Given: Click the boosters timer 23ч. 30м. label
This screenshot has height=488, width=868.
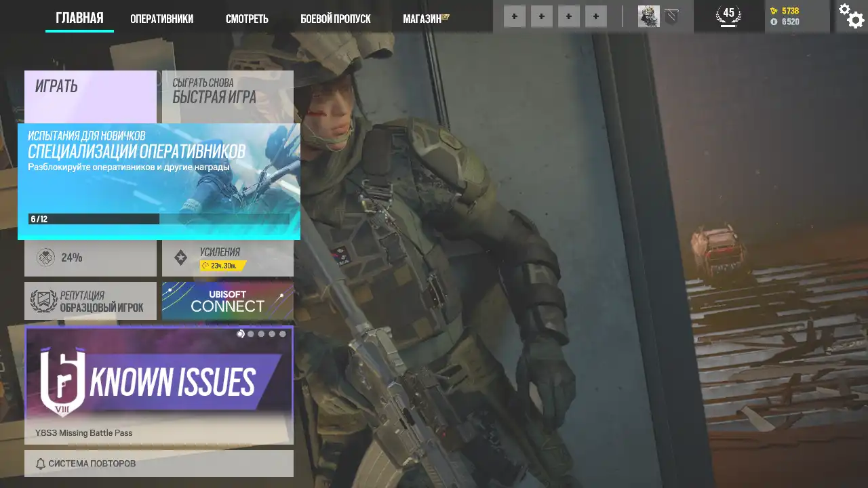Looking at the screenshot, I should 223,266.
